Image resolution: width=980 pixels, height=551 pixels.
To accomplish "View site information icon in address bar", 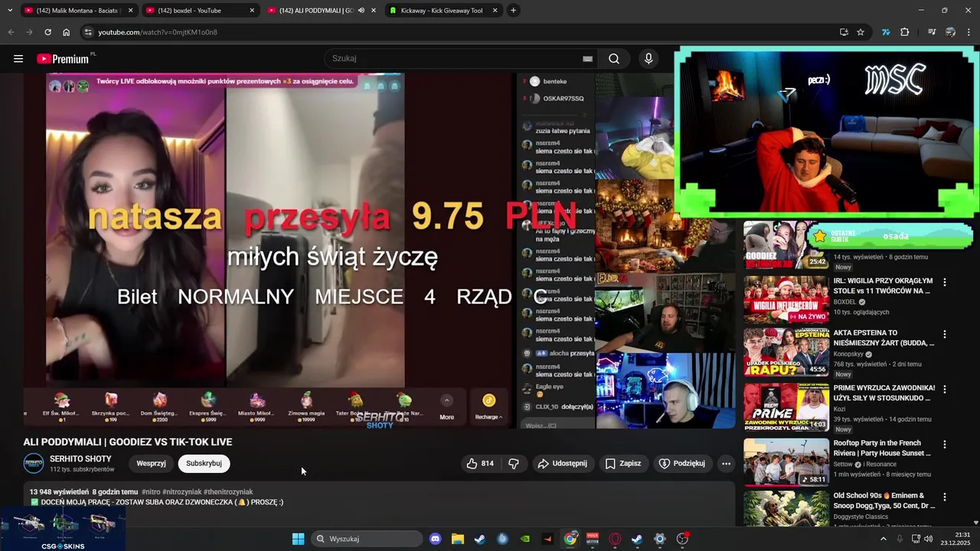I will click(89, 32).
